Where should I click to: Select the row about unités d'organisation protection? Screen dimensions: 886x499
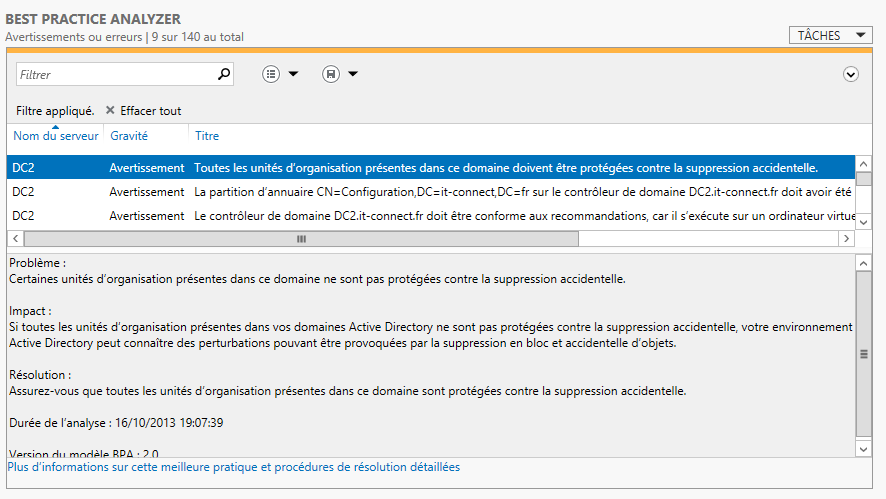[x=431, y=168]
